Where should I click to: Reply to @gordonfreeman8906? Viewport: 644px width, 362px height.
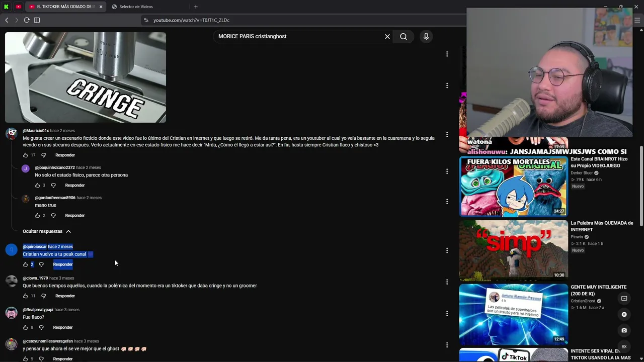pyautogui.click(x=75, y=216)
